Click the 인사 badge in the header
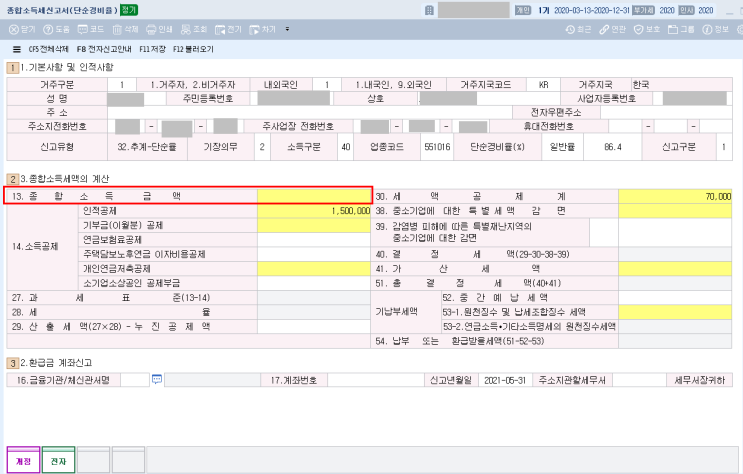The image size is (743, 474). (686, 10)
